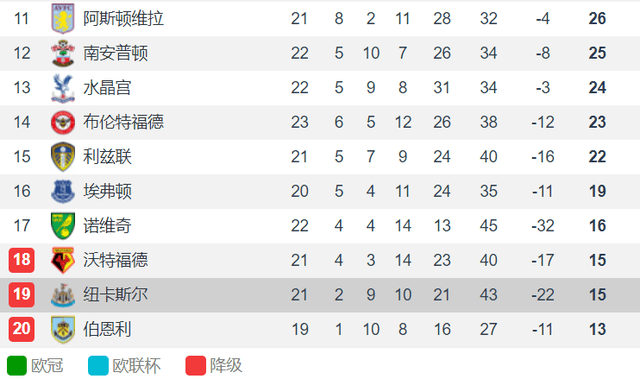Click the red rank 18 badge
Screen dimensions: 640x379
22,260
